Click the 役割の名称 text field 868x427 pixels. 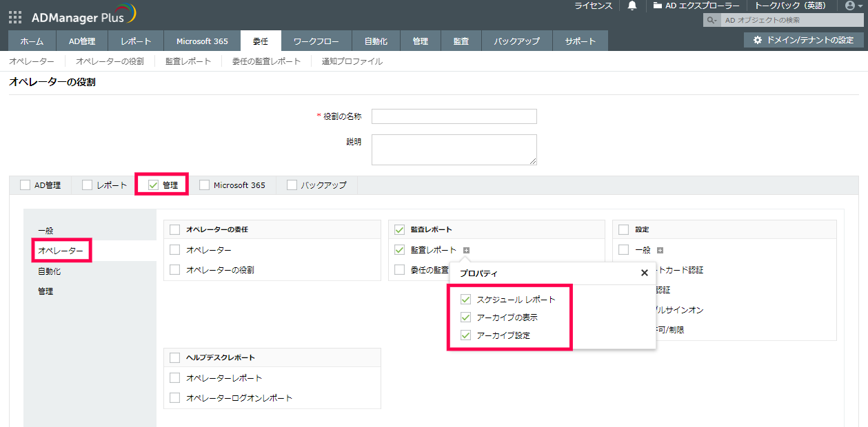(x=454, y=116)
